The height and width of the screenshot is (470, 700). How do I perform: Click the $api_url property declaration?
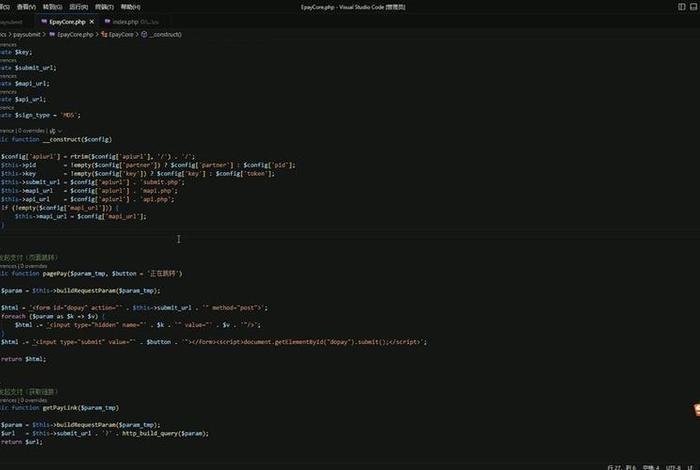pyautogui.click(x=30, y=99)
